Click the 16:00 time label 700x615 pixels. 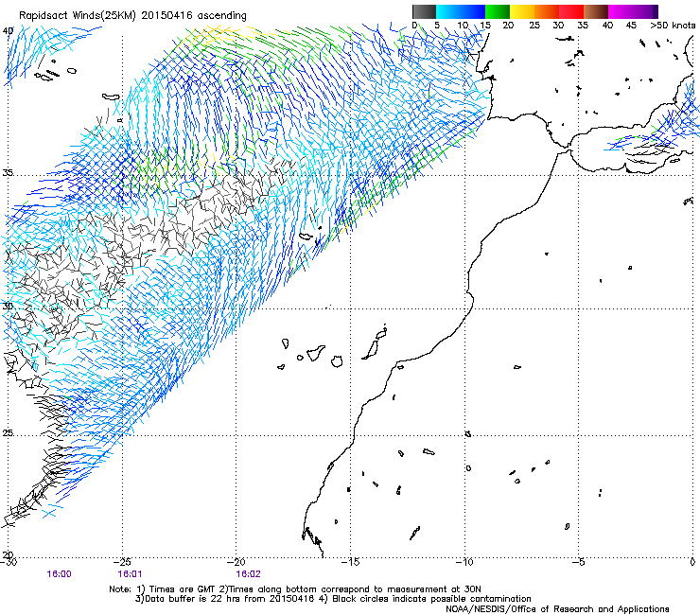[x=59, y=574]
